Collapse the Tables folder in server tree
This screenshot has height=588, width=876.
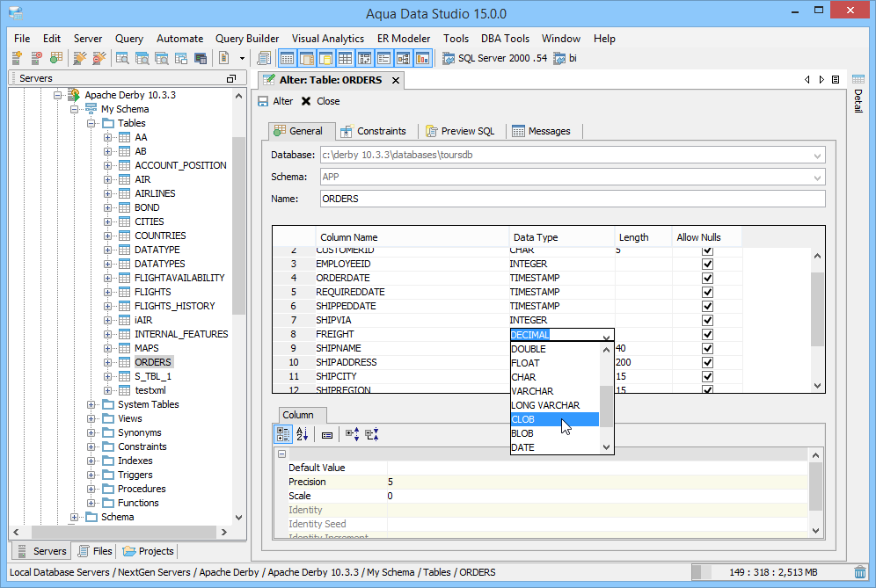tap(91, 123)
